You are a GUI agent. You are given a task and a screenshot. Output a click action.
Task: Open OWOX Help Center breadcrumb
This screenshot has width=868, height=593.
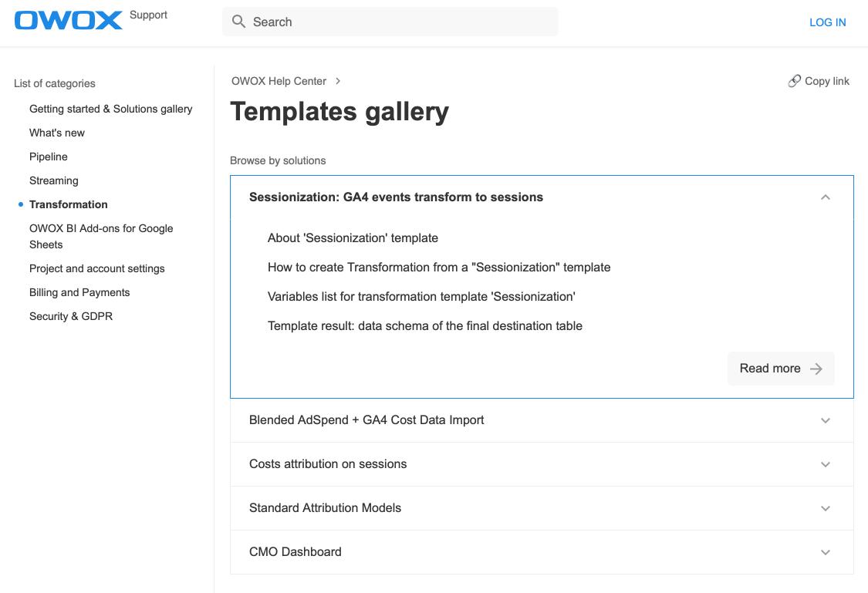(279, 81)
